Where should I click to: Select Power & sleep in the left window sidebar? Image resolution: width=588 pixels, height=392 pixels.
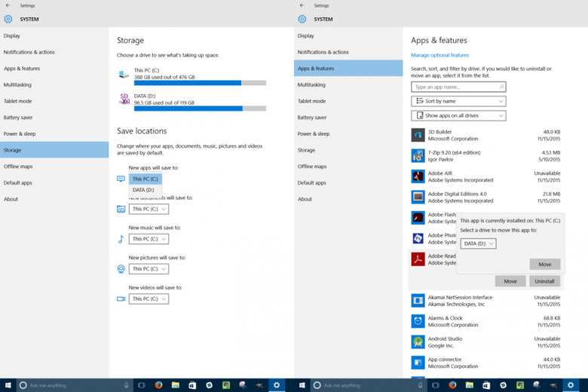click(x=54, y=133)
